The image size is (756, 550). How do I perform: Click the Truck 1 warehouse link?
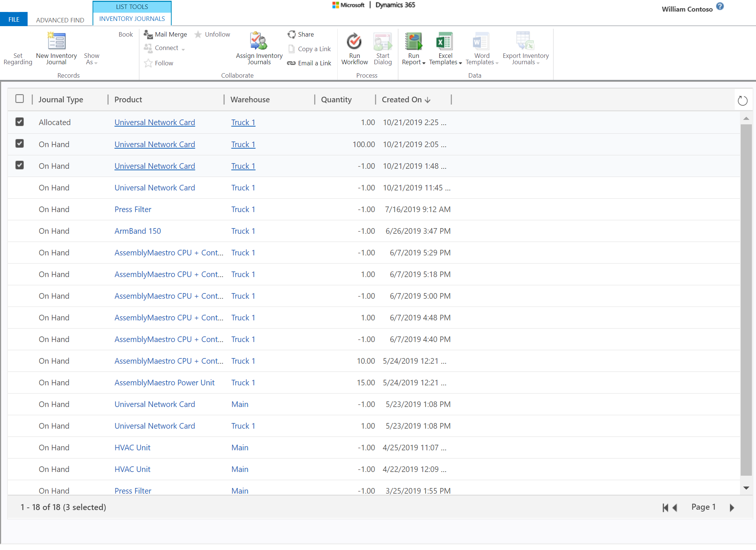[243, 122]
